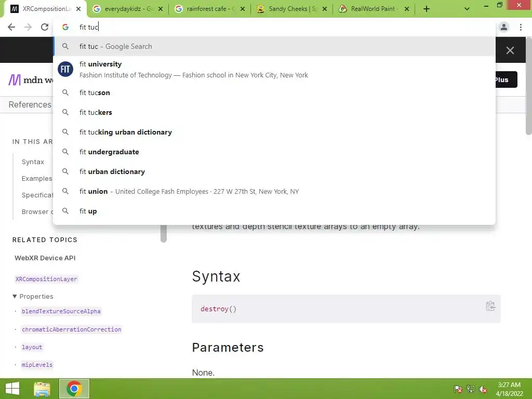Open the Chrome profile avatar menu
This screenshot has height=399, width=532.
pyautogui.click(x=503, y=27)
